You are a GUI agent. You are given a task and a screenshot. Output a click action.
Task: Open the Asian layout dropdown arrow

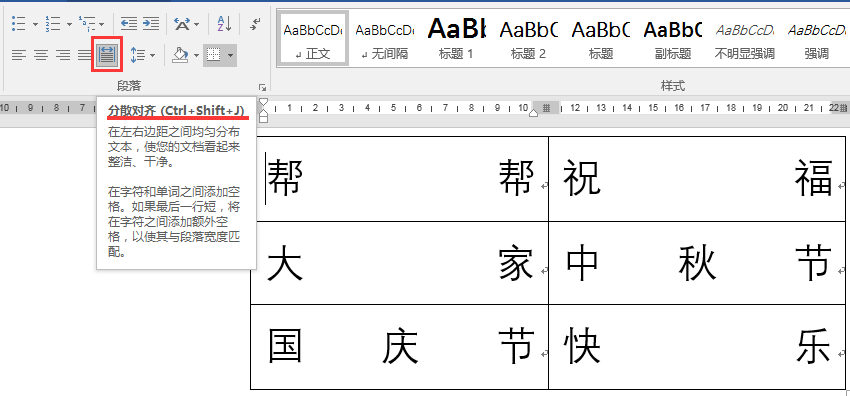click(x=196, y=24)
